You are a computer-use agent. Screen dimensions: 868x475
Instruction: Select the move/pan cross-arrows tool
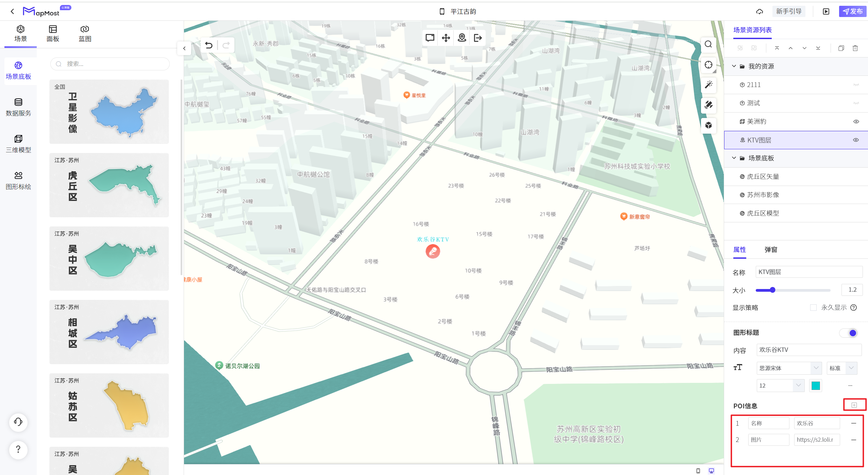coord(446,38)
